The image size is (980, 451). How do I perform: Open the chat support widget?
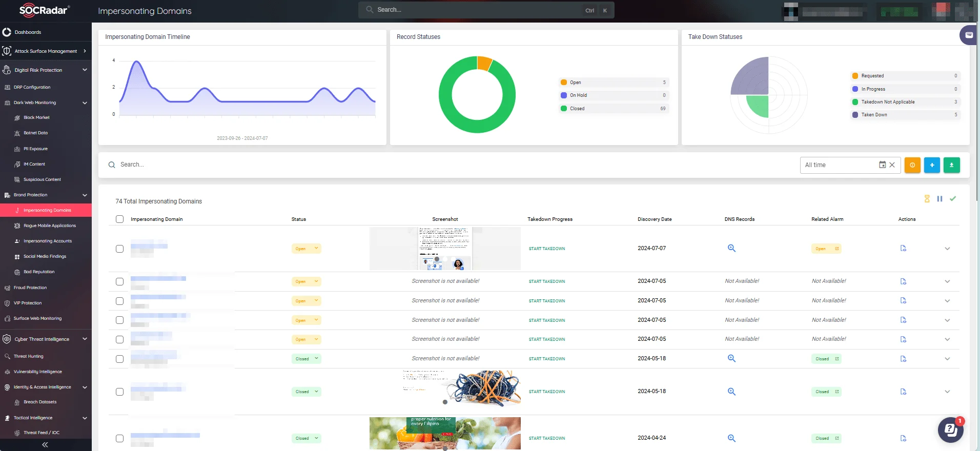[x=950, y=430]
